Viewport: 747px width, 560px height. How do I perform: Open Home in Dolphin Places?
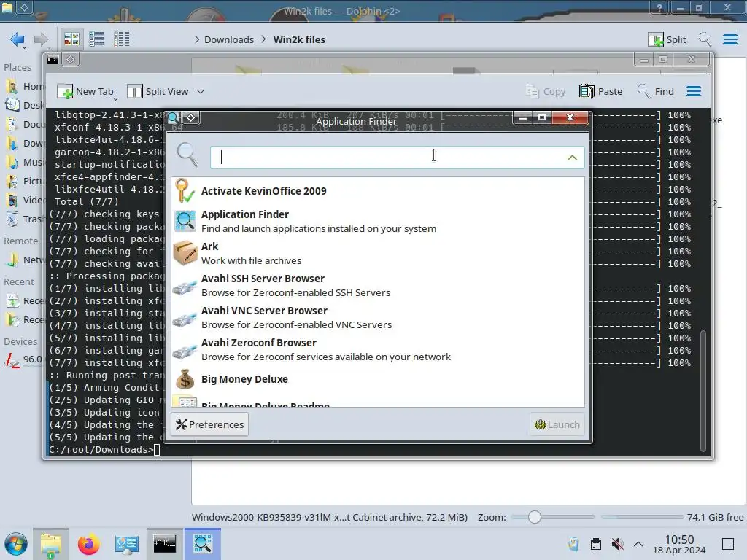click(x=24, y=86)
